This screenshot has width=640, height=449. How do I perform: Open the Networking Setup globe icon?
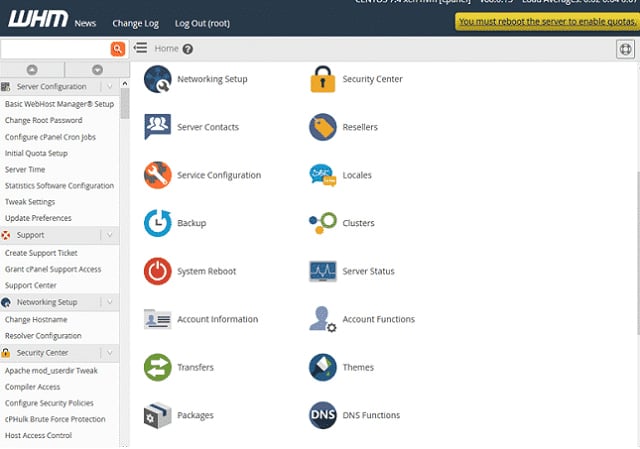158,79
